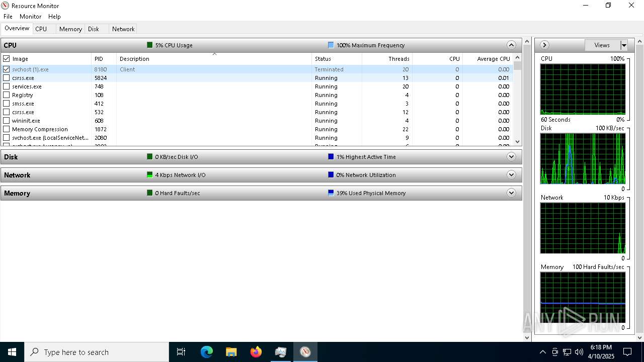Viewport: 644px width, 362px height.
Task: Click the Views button
Action: coord(602,45)
